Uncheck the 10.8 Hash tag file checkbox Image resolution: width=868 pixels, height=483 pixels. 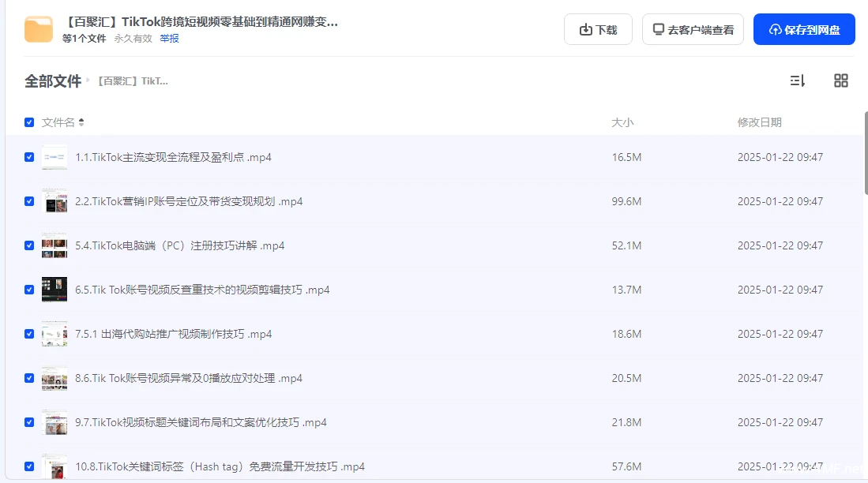click(x=28, y=466)
